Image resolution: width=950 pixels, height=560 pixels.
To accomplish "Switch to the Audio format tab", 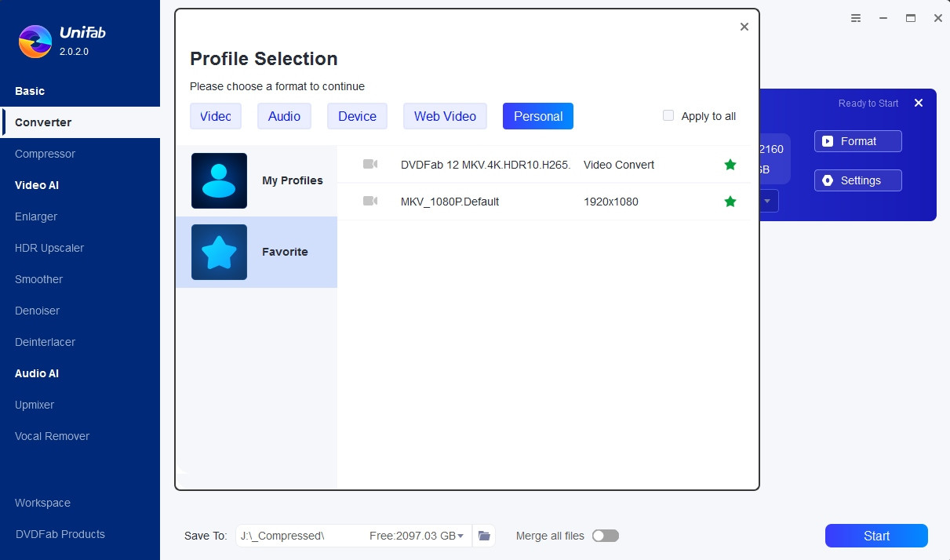I will pos(284,116).
